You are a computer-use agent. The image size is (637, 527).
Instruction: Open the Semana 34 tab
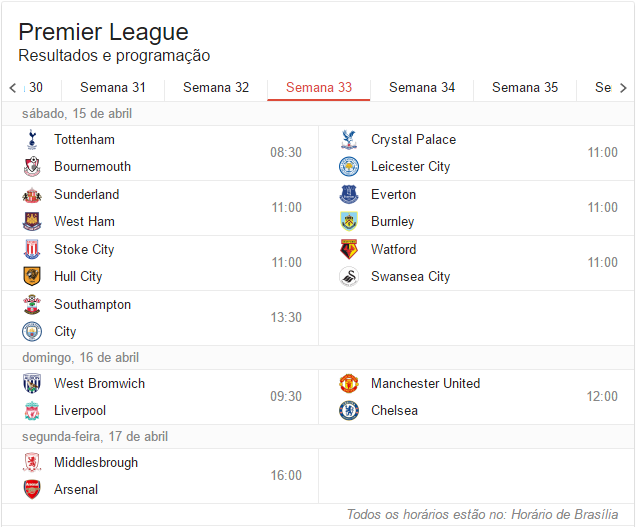pyautogui.click(x=422, y=88)
